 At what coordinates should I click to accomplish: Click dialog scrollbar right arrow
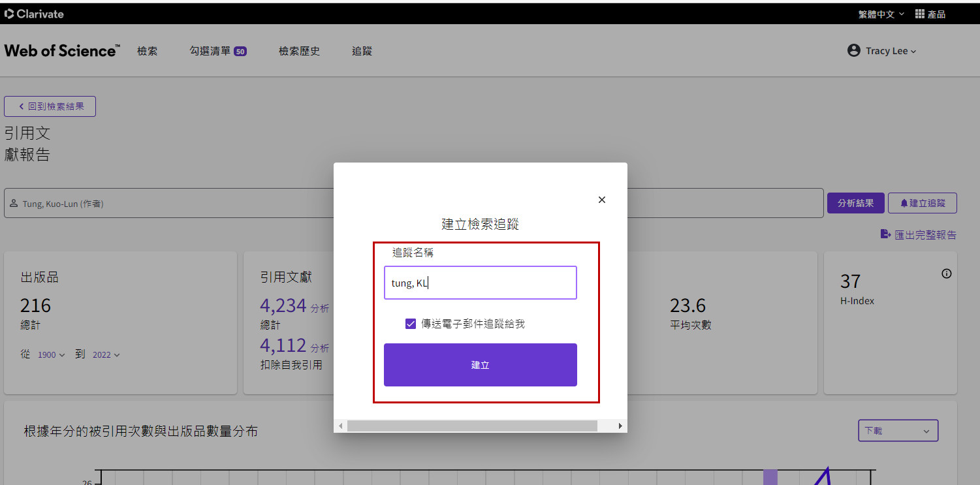(x=620, y=426)
